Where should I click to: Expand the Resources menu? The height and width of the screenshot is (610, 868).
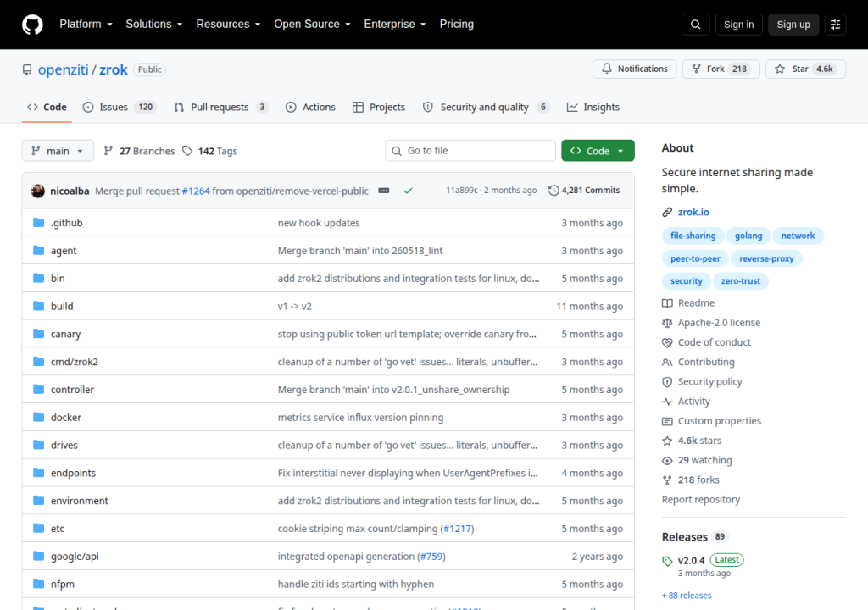click(x=228, y=25)
